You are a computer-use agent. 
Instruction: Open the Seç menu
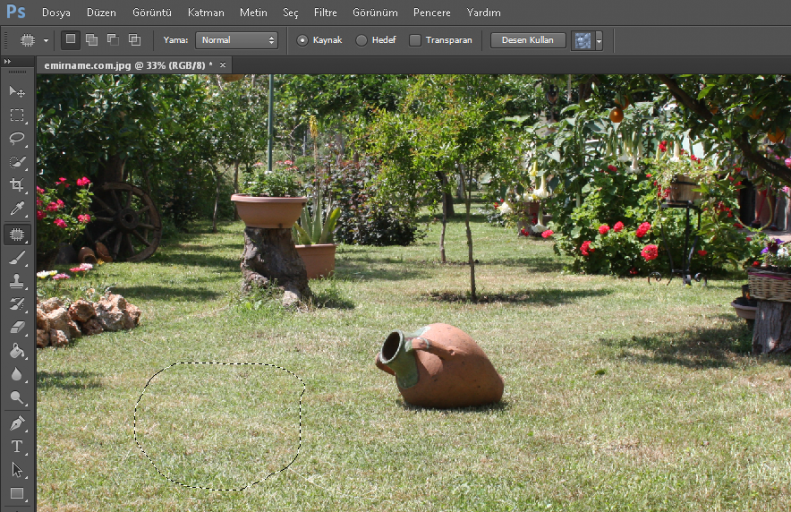click(291, 12)
